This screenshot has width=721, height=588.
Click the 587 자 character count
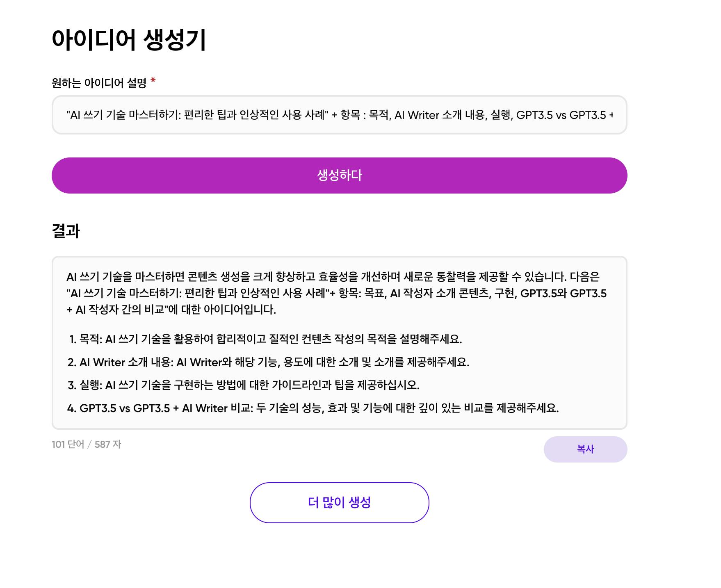pos(108,444)
